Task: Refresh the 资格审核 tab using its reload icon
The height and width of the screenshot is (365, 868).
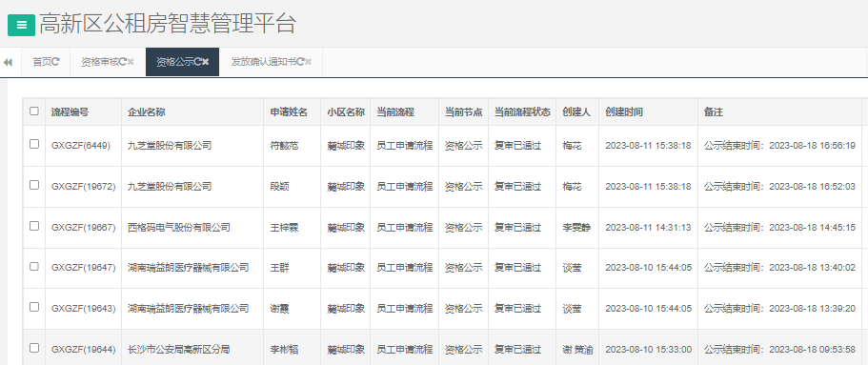Action: point(123,62)
